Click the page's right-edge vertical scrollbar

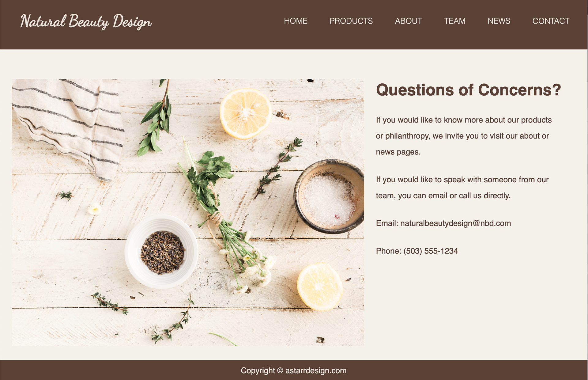(x=588, y=190)
